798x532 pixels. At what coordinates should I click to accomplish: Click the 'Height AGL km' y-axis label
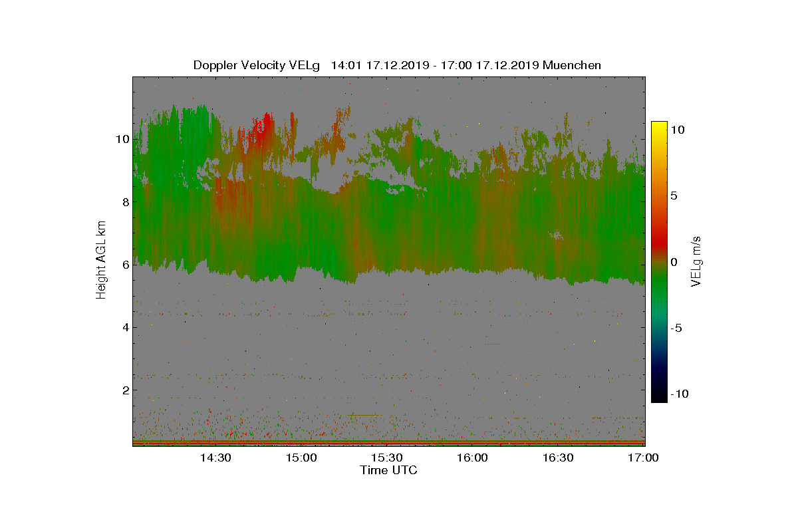(x=101, y=261)
